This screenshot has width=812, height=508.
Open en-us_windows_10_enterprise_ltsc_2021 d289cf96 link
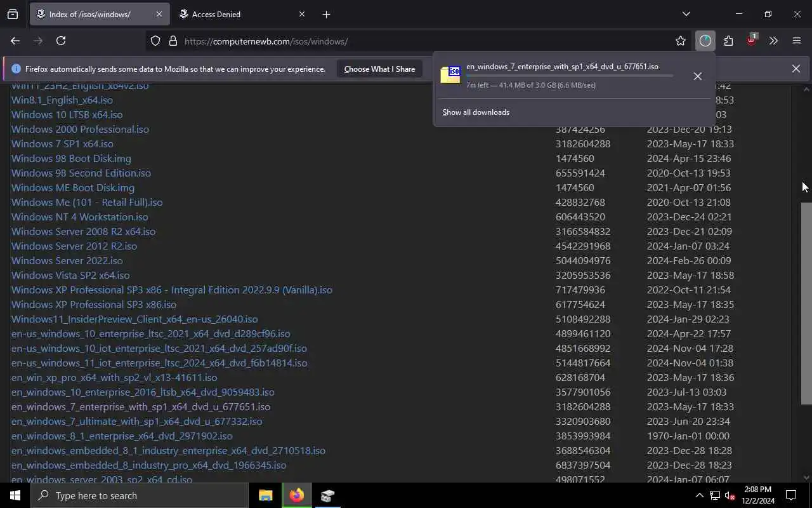151,333
